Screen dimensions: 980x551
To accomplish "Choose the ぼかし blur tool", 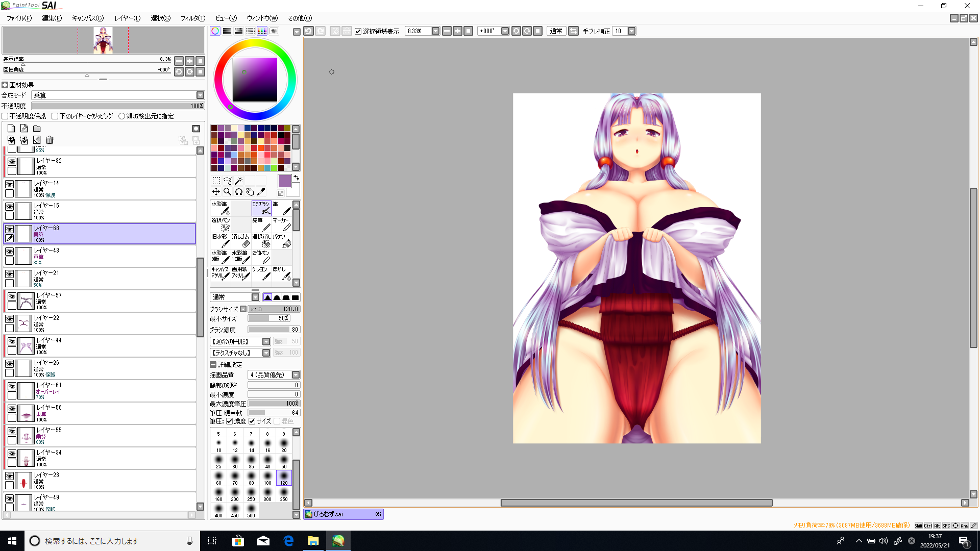I will click(282, 273).
